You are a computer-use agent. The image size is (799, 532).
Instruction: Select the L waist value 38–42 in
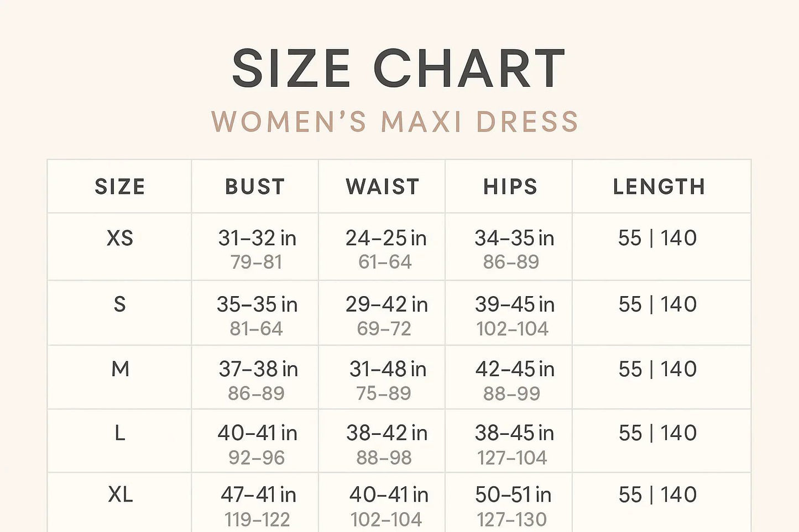point(387,433)
